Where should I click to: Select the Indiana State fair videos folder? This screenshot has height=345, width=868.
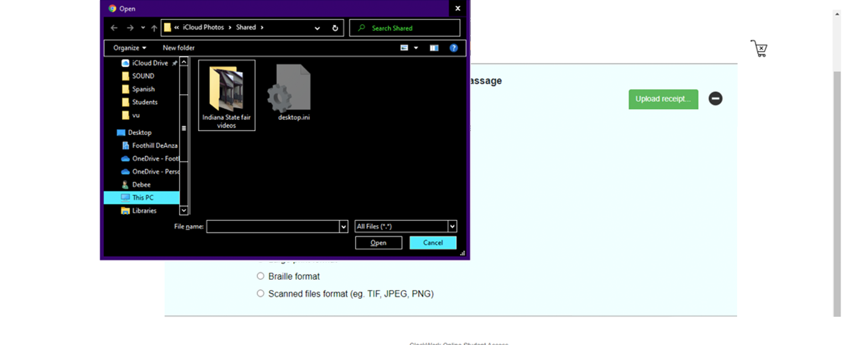pos(227,95)
